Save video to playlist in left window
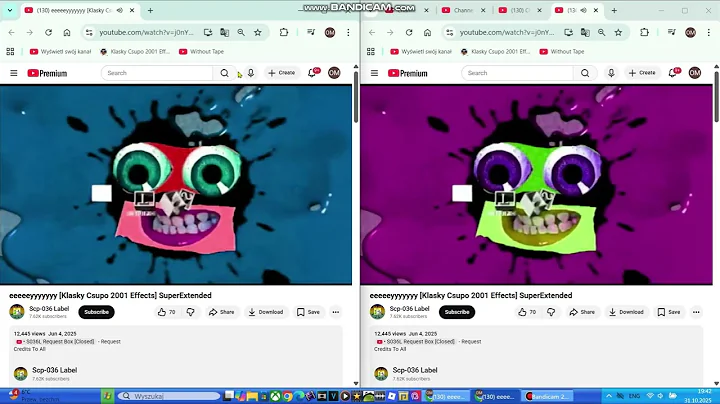720x404 pixels. point(308,312)
